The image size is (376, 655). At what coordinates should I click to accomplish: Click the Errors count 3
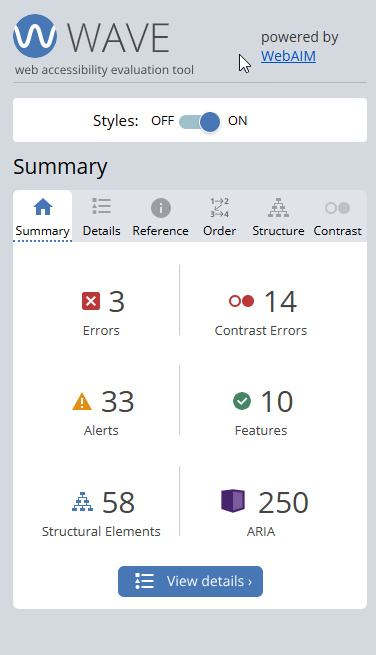[x=117, y=301]
